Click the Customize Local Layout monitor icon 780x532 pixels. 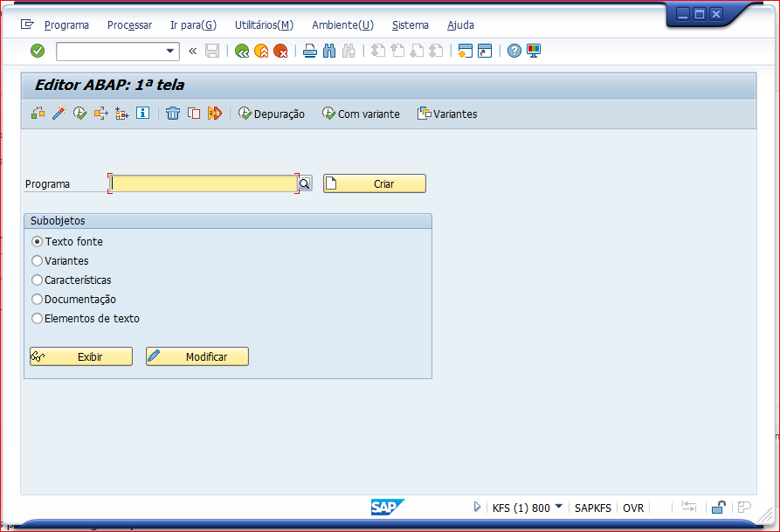534,51
